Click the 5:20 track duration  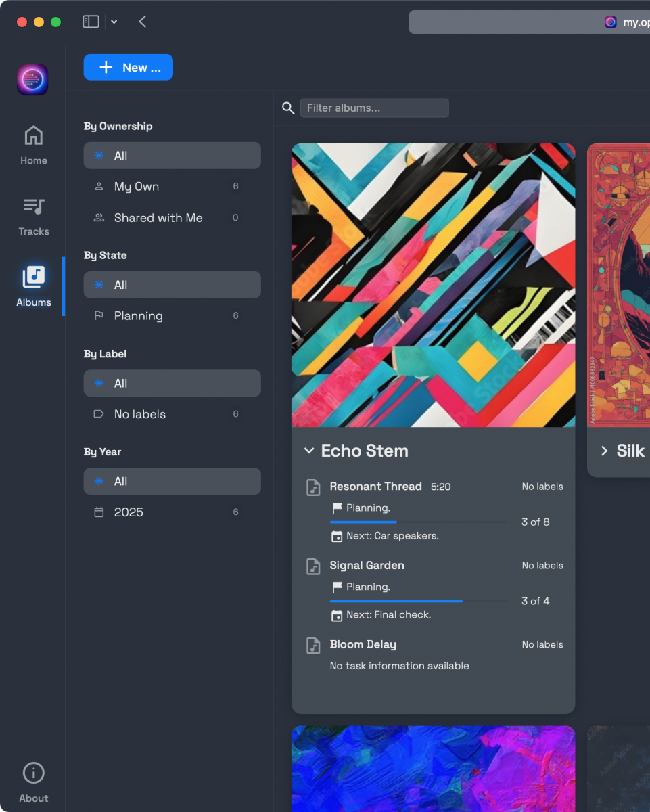pyautogui.click(x=440, y=487)
